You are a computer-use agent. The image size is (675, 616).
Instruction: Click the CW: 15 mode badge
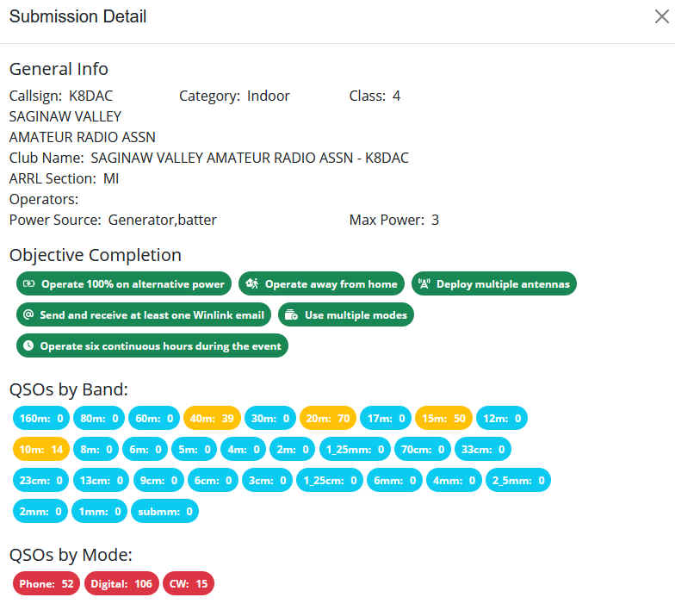tap(189, 583)
